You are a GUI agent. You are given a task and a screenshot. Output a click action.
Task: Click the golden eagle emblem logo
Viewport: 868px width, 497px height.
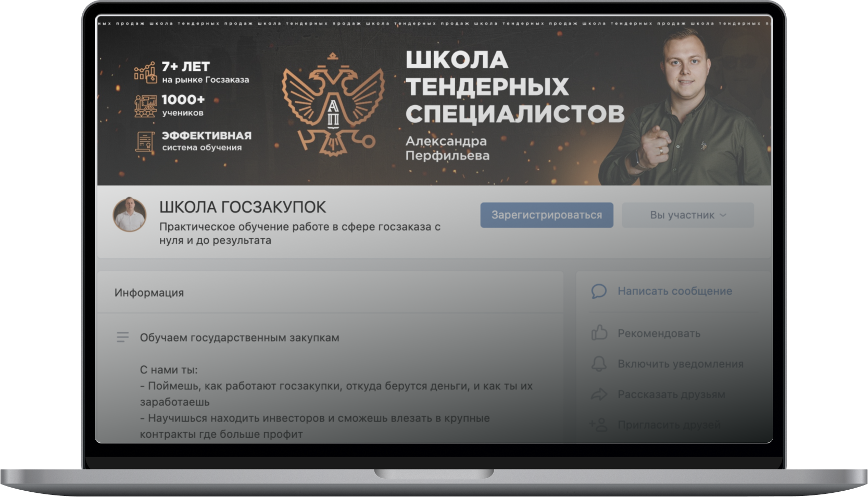(333, 104)
